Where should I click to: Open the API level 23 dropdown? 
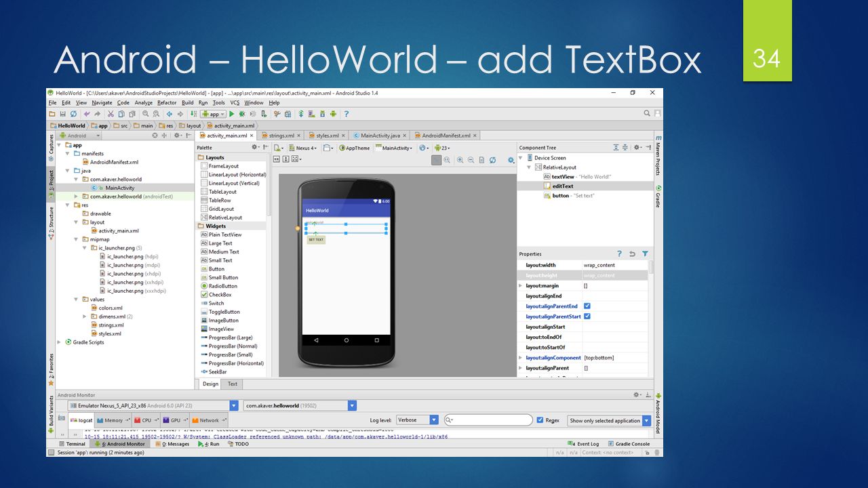(x=443, y=148)
